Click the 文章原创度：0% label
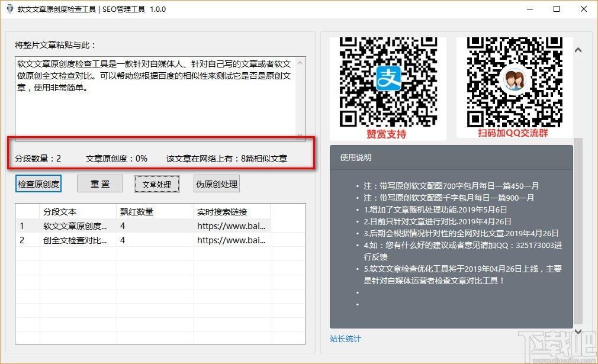Image resolution: width=598 pixels, height=364 pixels. 116,159
